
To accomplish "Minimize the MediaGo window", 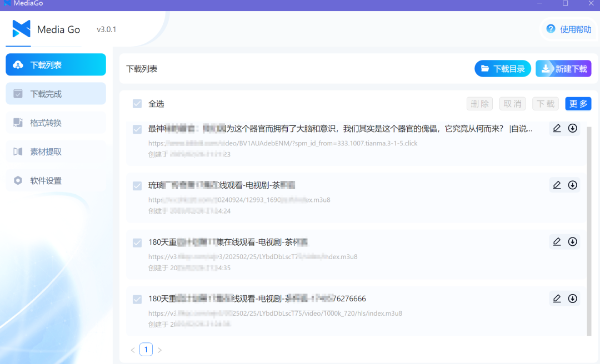I will point(539,3).
